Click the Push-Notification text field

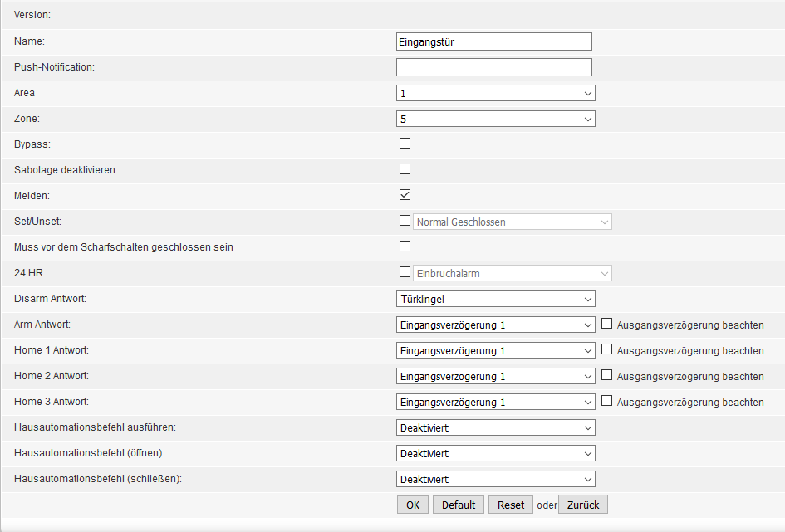tap(493, 67)
